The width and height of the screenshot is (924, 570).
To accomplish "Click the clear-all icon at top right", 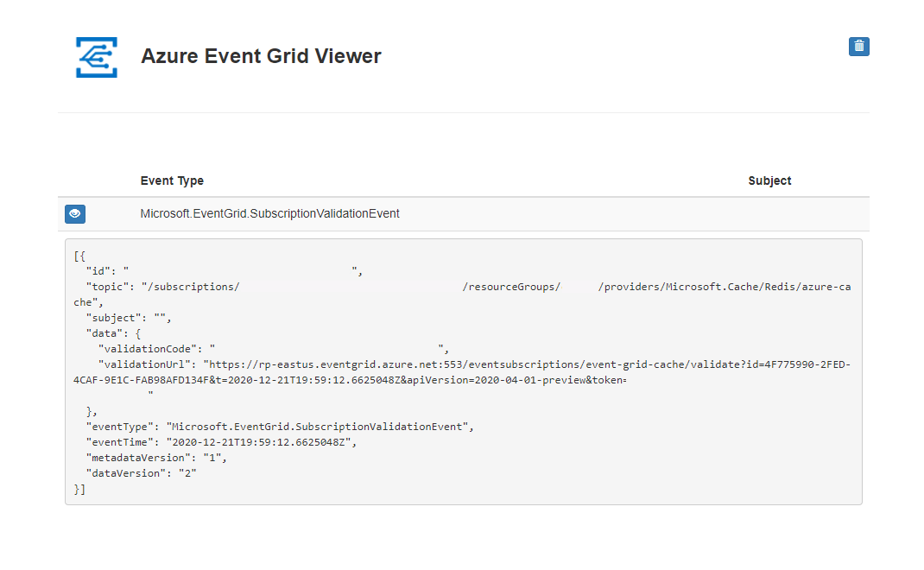I will pyautogui.click(x=858, y=46).
